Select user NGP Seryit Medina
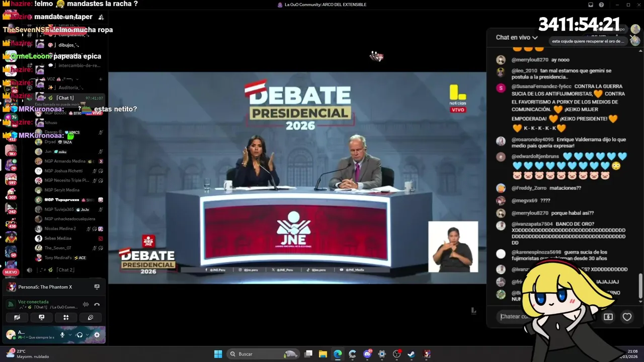 point(62,190)
